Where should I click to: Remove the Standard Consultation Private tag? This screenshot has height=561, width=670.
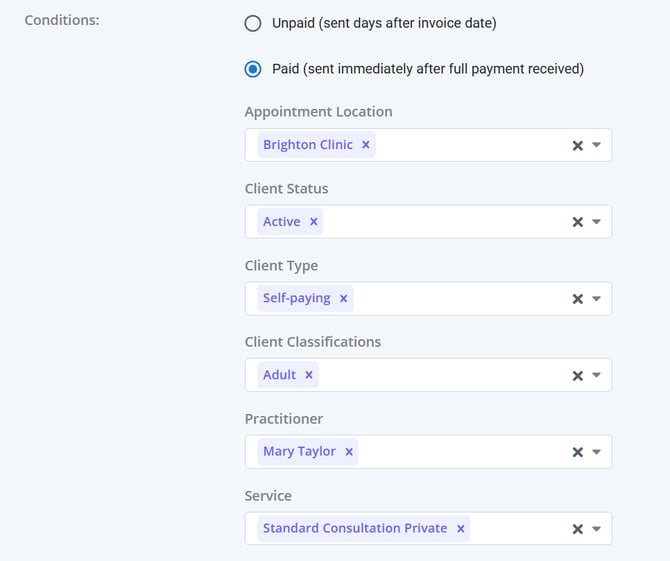point(461,528)
